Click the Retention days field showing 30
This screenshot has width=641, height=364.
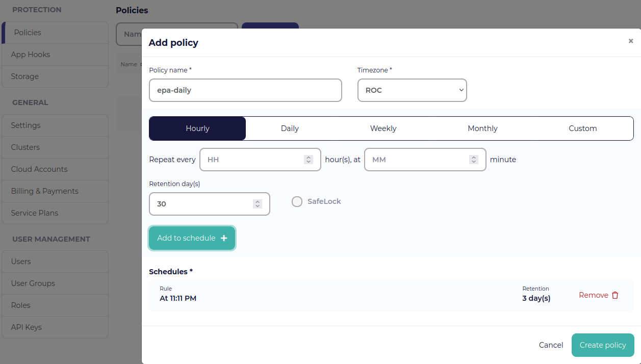209,204
